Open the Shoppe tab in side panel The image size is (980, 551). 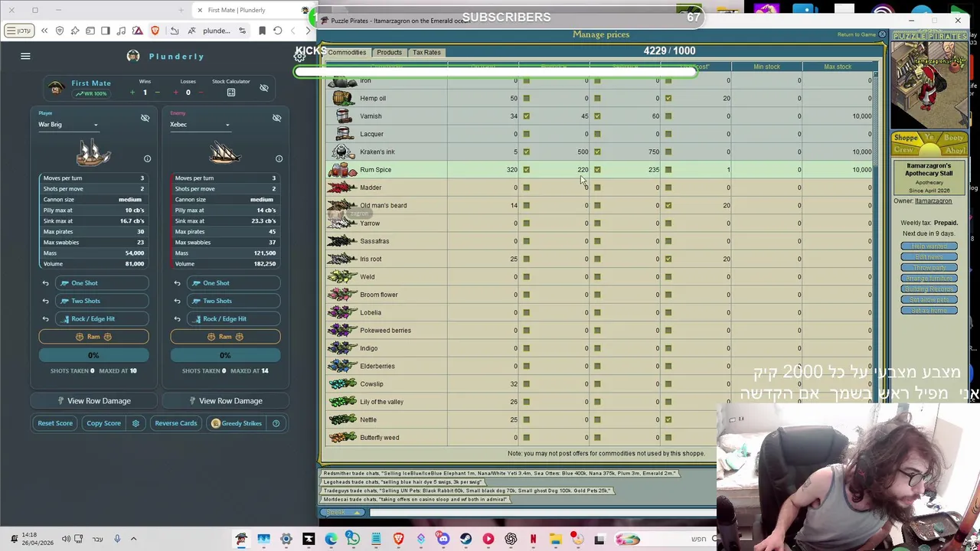click(906, 138)
